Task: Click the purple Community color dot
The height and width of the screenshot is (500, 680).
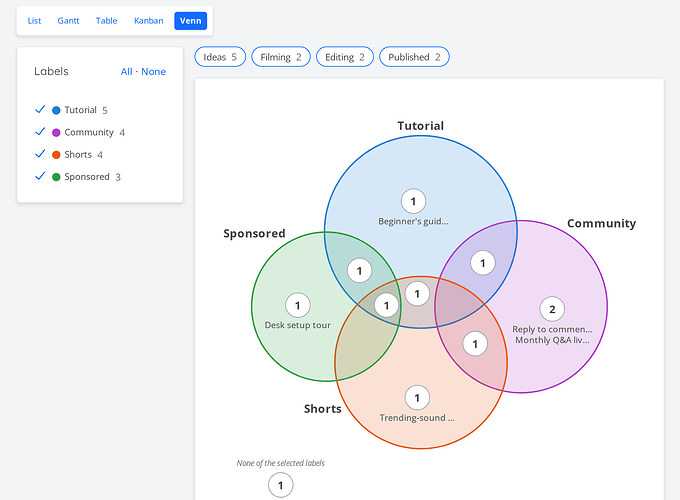Action: pos(56,132)
